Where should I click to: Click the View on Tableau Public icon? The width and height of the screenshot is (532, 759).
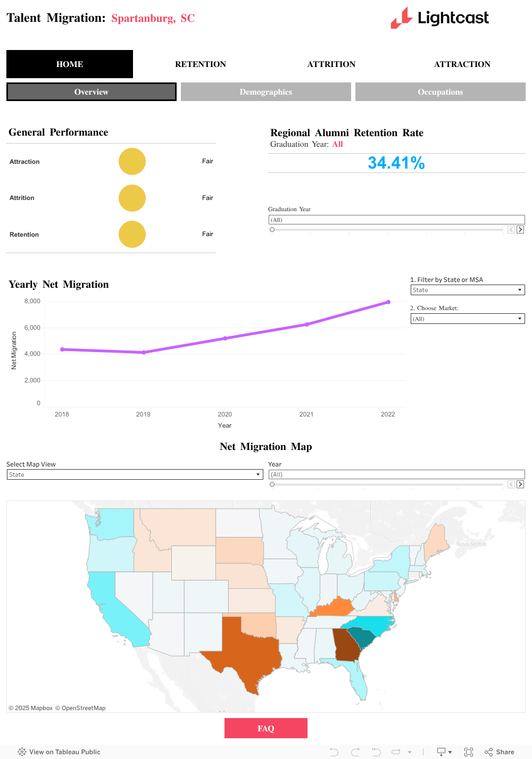(x=22, y=752)
